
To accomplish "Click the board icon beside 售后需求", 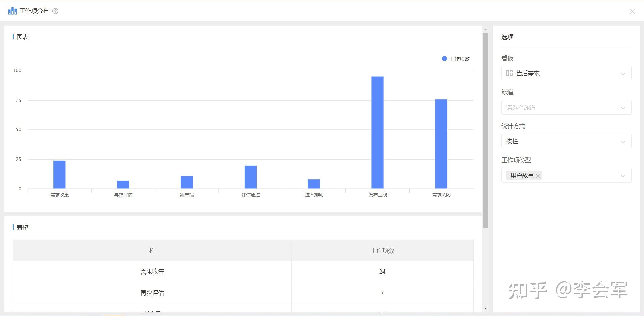I will (509, 73).
